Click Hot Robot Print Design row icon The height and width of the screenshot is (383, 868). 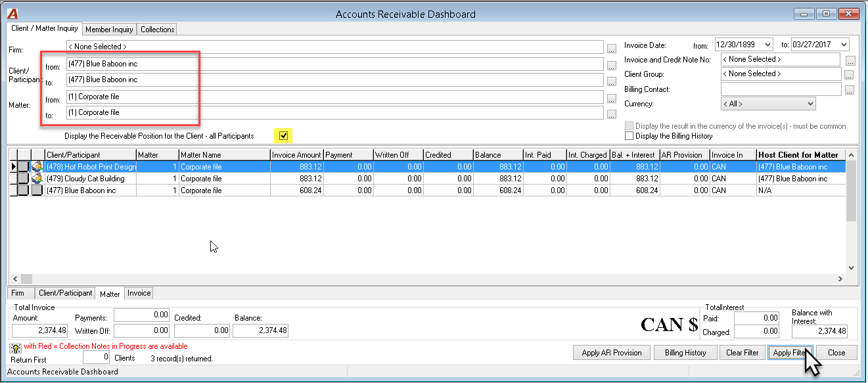tap(37, 167)
